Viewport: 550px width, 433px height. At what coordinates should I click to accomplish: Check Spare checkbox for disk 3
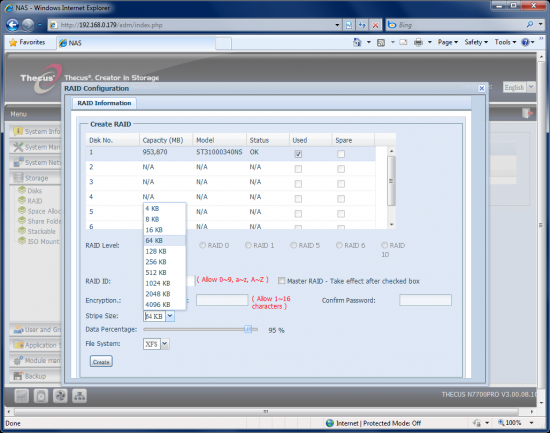point(341,184)
